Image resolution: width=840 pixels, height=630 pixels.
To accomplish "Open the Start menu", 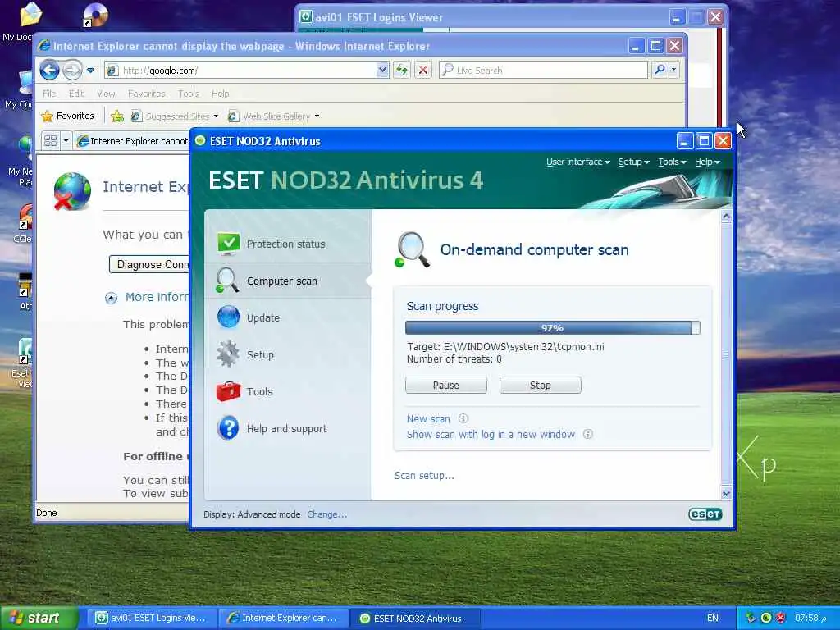I will [x=39, y=619].
